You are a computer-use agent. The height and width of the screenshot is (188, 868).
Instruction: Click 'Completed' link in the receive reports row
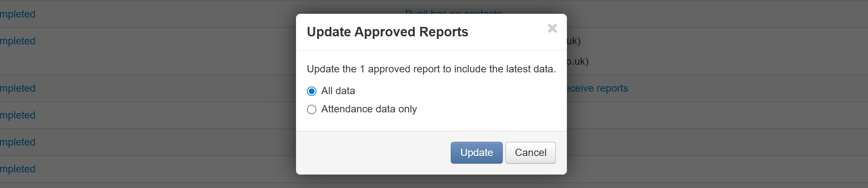[x=17, y=88]
